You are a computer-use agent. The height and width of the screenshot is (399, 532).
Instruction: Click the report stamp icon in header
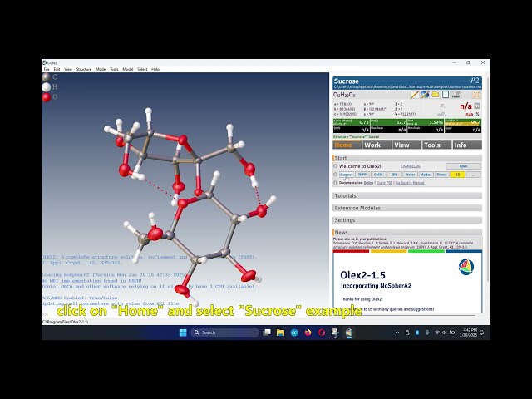(456, 95)
